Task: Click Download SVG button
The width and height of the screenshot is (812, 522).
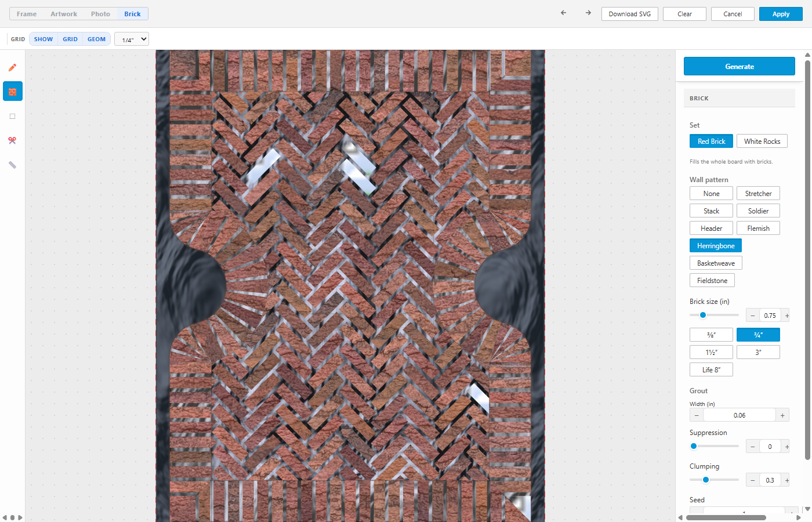Action: [x=630, y=14]
